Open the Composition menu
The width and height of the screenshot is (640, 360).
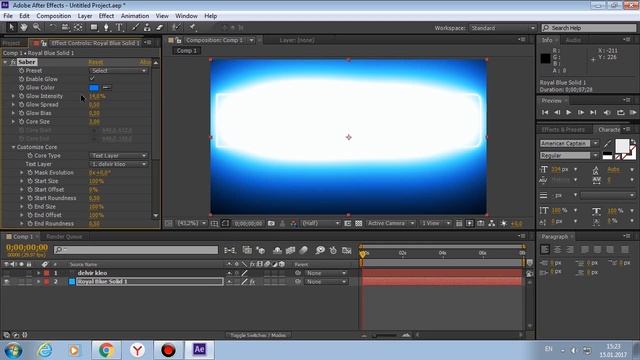(x=53, y=16)
